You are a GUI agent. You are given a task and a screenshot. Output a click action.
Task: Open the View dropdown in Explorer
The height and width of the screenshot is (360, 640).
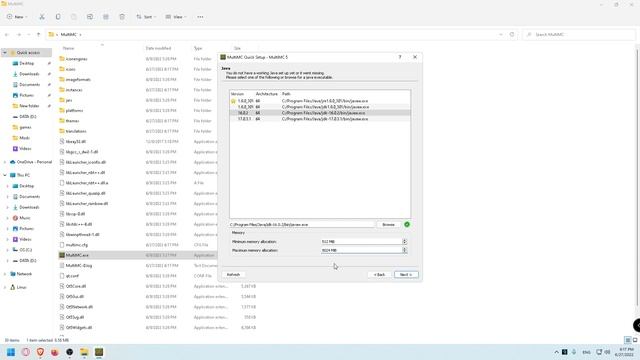tap(176, 17)
